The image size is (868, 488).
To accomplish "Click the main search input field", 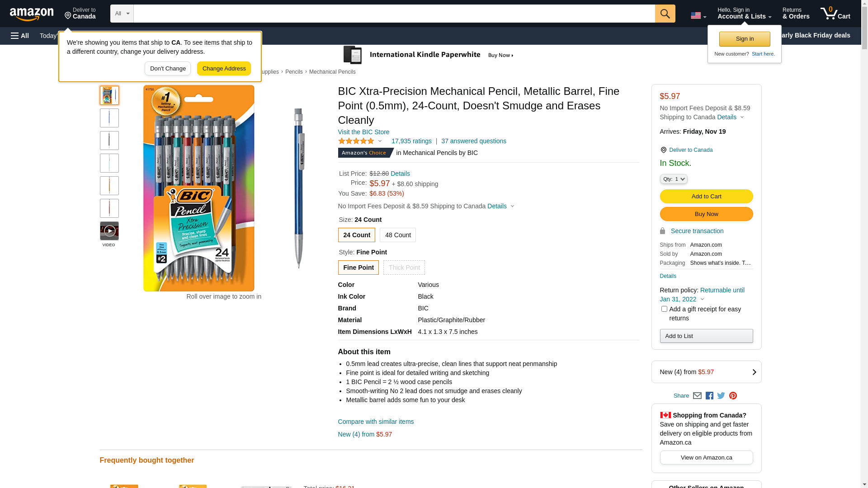I will 393,14.
